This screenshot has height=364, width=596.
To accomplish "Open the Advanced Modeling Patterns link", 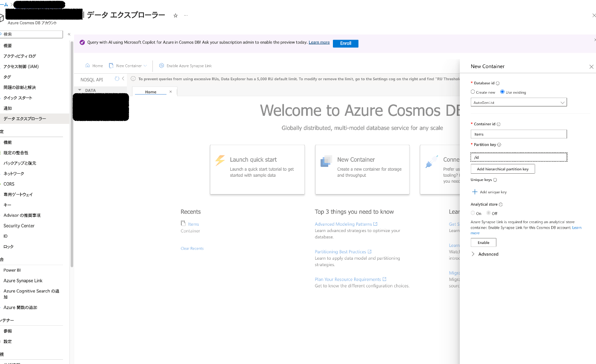I will tap(346, 224).
